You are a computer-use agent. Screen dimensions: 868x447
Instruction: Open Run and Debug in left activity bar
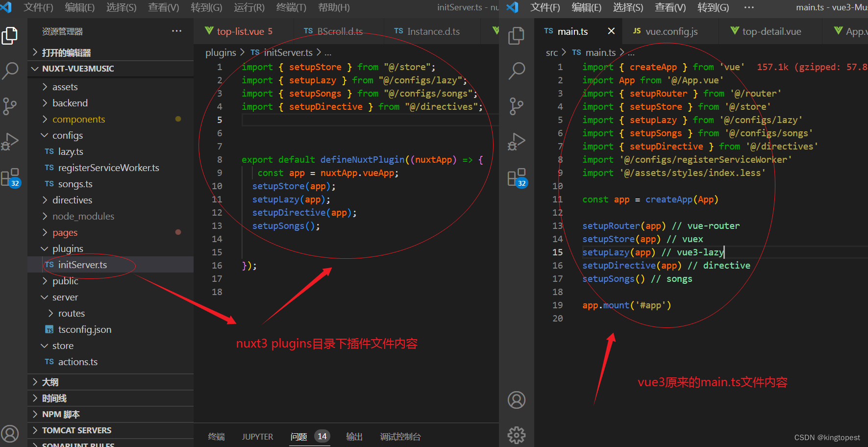(x=10, y=141)
